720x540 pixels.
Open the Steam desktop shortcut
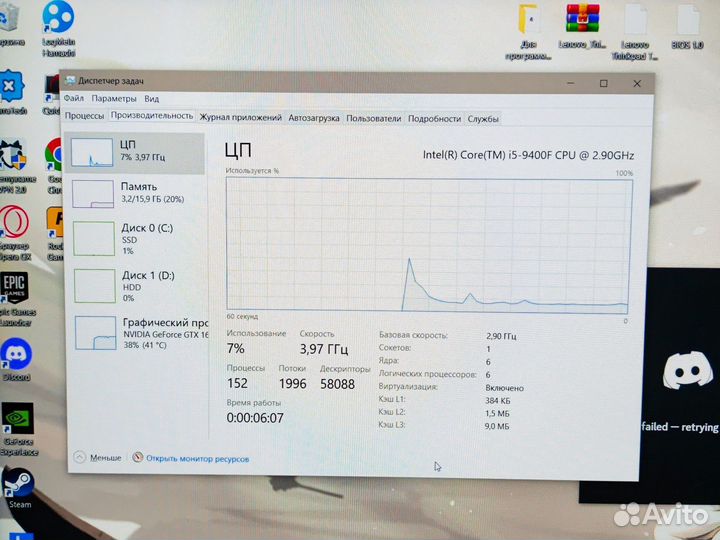18,487
